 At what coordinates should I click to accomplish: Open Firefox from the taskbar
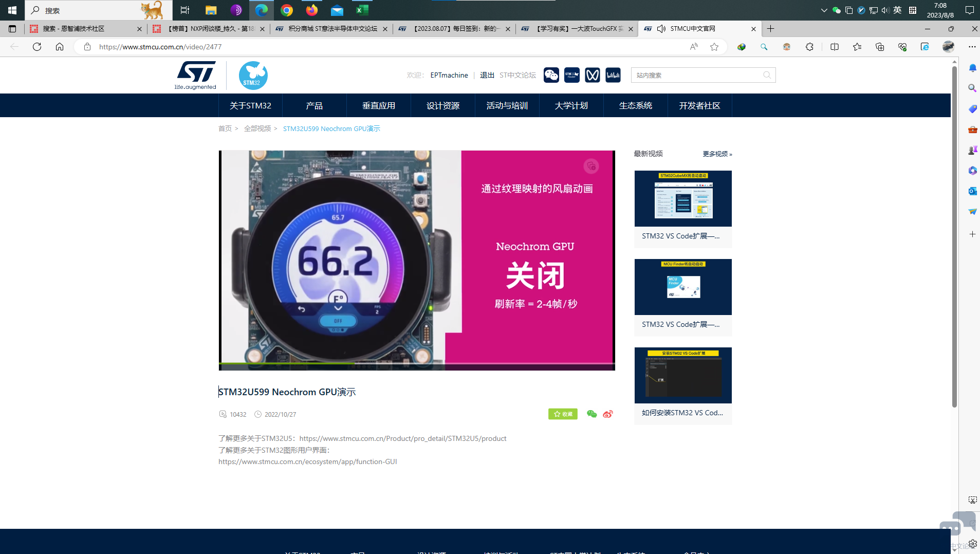(x=312, y=10)
